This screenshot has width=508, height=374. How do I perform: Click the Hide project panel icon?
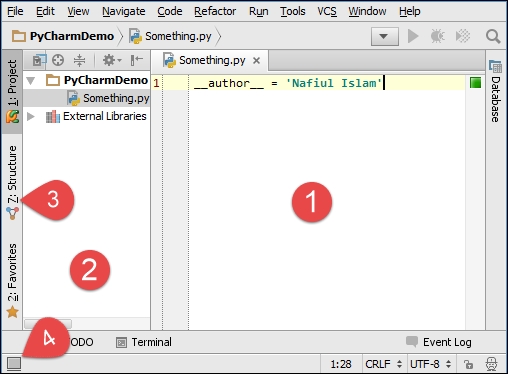[x=137, y=60]
